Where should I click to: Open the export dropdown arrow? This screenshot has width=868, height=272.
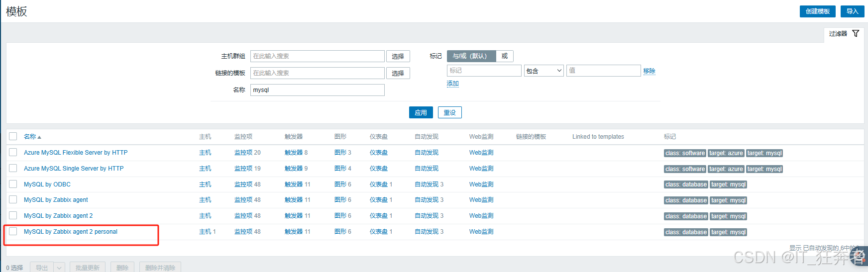(x=59, y=268)
